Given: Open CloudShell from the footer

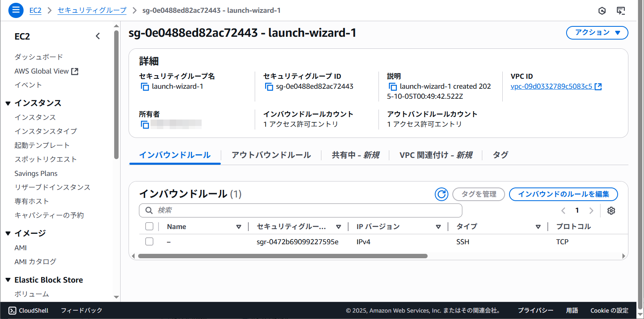Looking at the screenshot, I should point(29,311).
